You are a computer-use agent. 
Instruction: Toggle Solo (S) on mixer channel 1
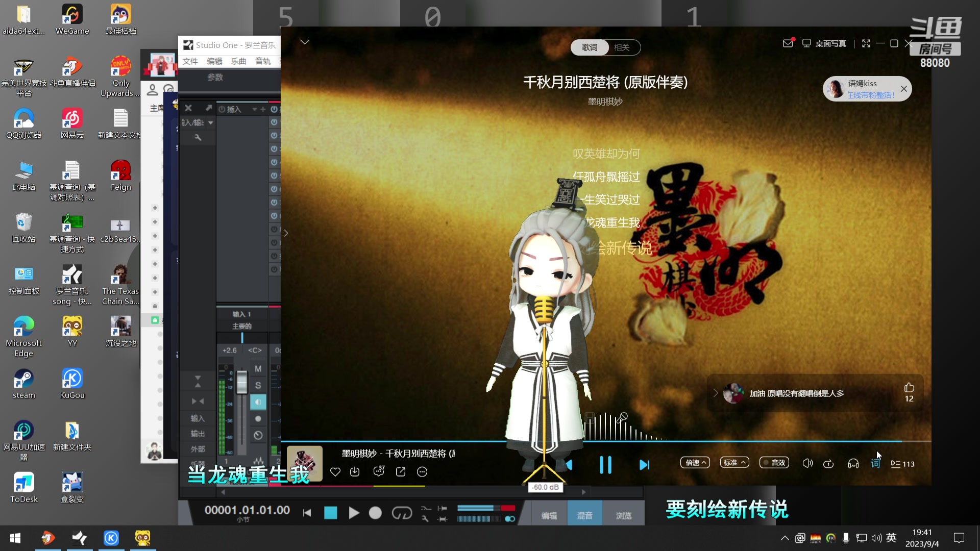coord(258,385)
